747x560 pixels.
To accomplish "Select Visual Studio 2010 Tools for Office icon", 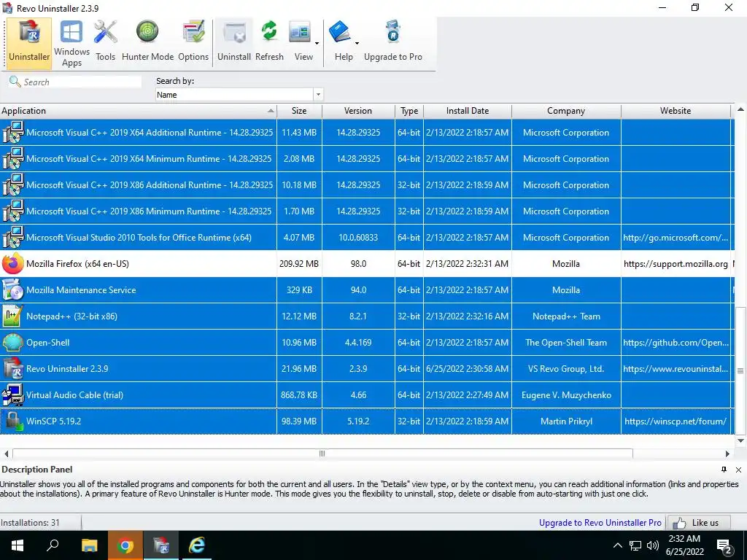I will click(x=13, y=237).
